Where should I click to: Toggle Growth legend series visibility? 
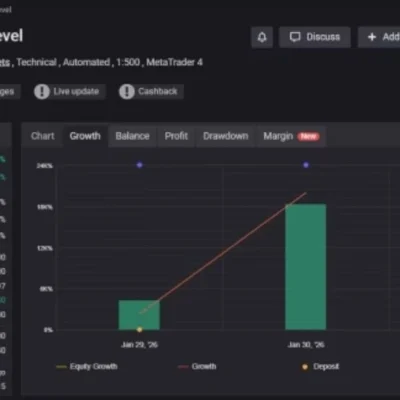(x=197, y=367)
